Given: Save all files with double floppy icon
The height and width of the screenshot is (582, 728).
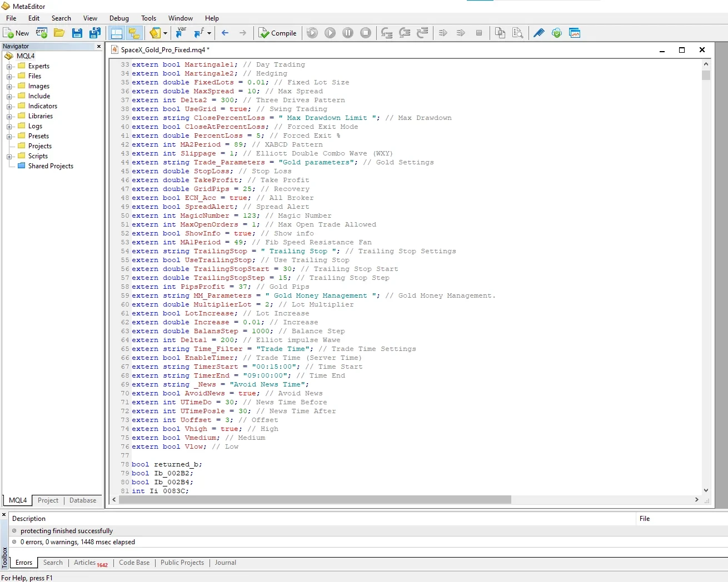Looking at the screenshot, I should pos(95,33).
